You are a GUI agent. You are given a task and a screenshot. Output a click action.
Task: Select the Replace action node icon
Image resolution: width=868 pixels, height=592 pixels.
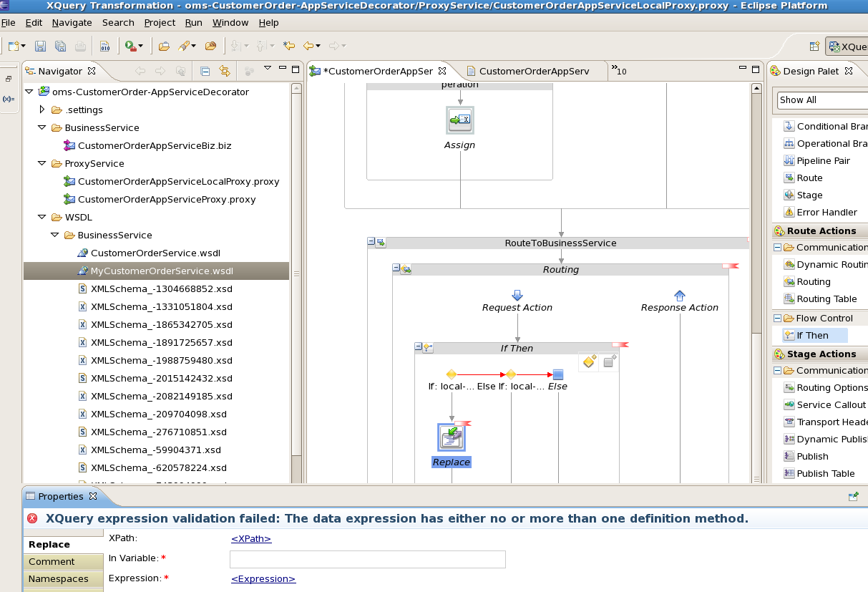pyautogui.click(x=452, y=437)
